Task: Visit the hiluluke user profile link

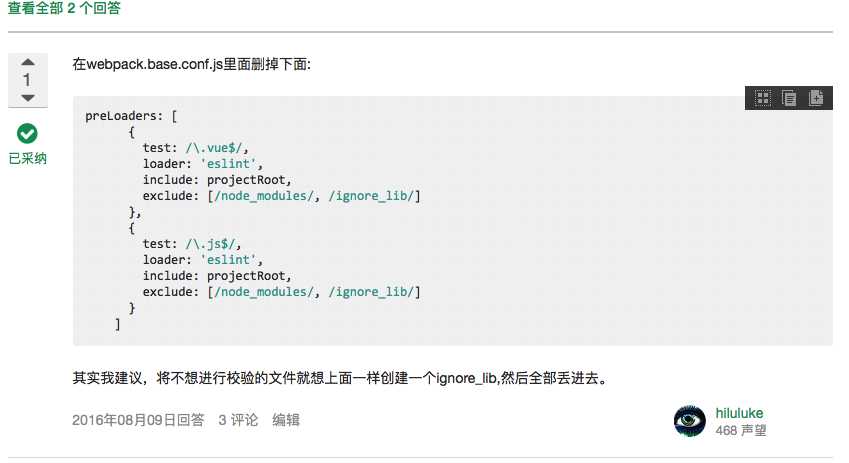Action: coord(740,412)
